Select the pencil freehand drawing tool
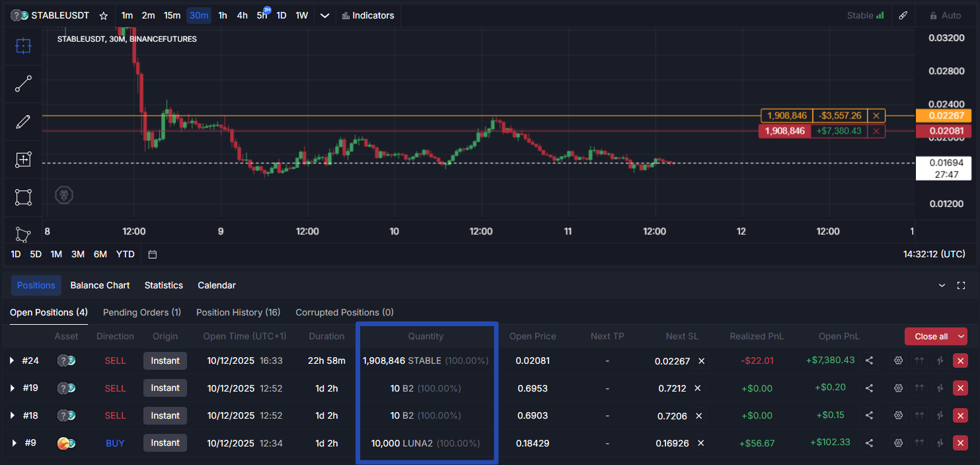This screenshot has width=980, height=465. click(23, 122)
